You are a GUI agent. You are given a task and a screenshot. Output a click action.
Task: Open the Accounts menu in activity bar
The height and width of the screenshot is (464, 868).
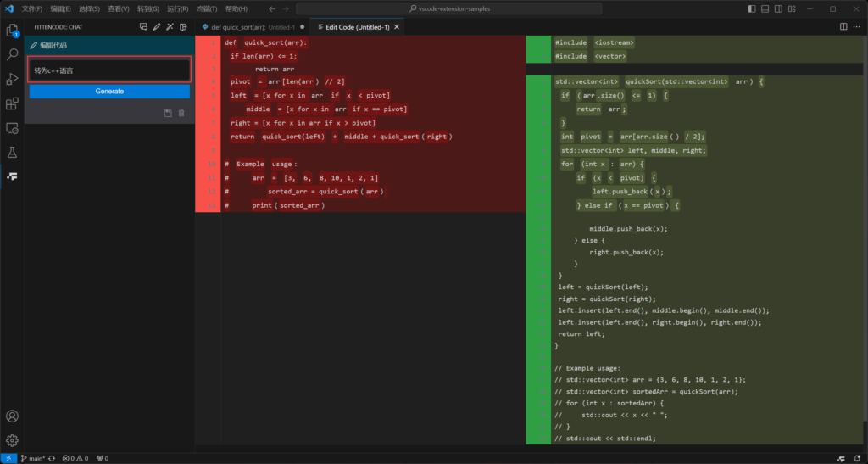[x=12, y=416]
